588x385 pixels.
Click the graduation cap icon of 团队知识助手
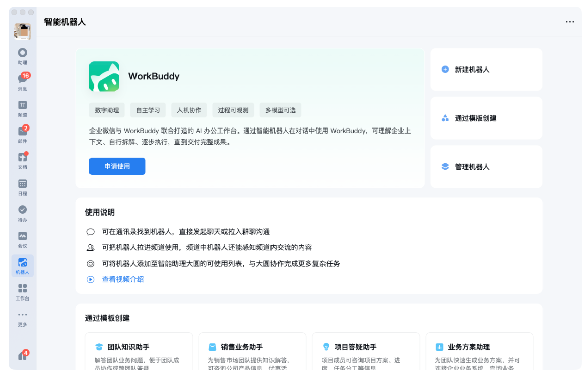(x=99, y=347)
